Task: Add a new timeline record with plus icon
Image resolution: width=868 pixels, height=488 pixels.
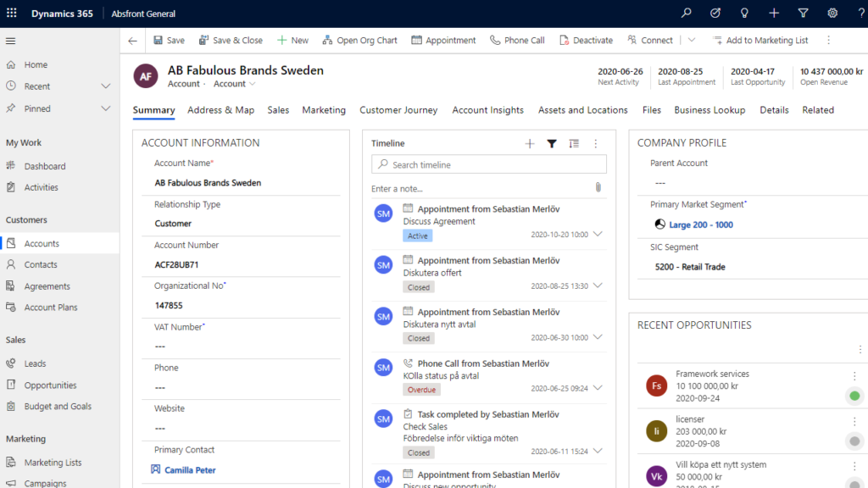Action: coord(530,144)
